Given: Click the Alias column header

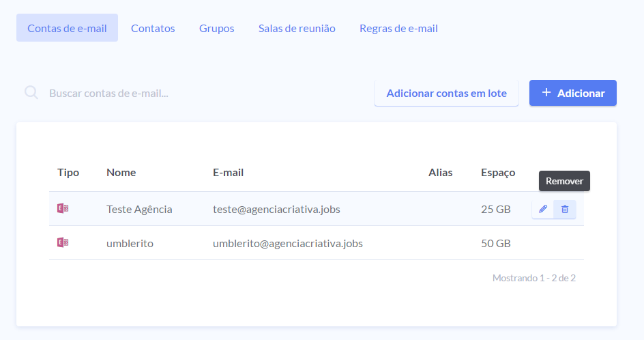Looking at the screenshot, I should (x=440, y=172).
